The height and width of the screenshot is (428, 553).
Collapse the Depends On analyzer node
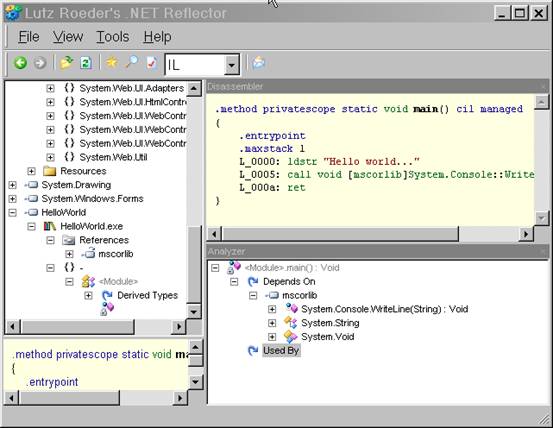tap(234, 282)
